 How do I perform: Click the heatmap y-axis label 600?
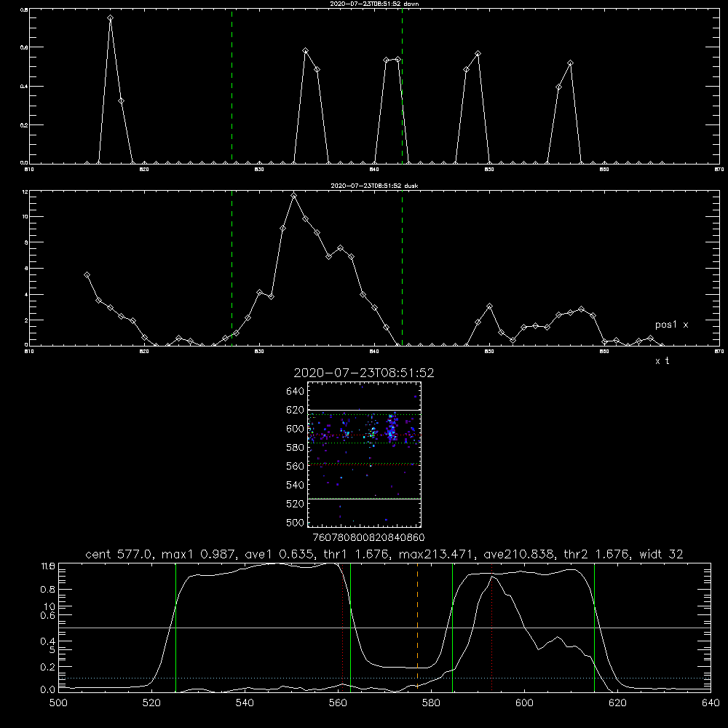pyautogui.click(x=296, y=429)
